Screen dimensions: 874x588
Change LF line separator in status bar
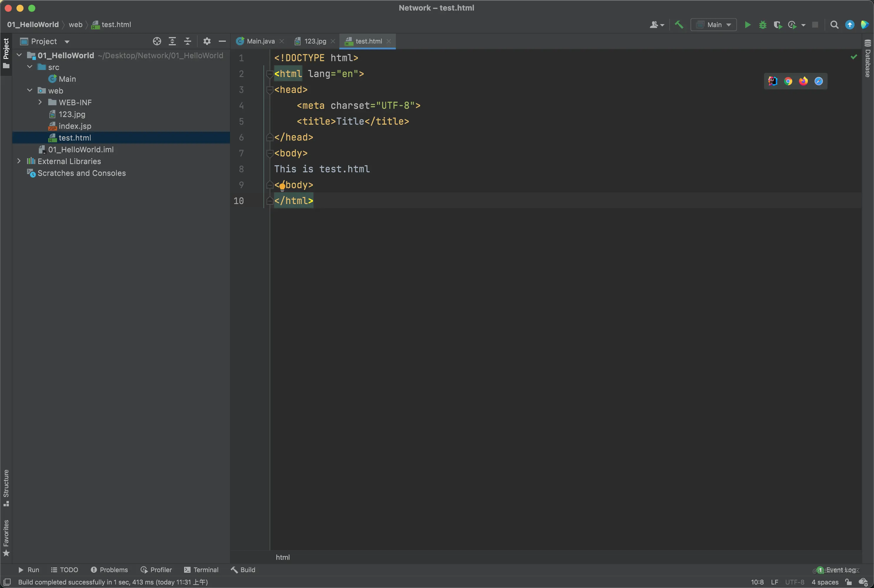point(774,582)
